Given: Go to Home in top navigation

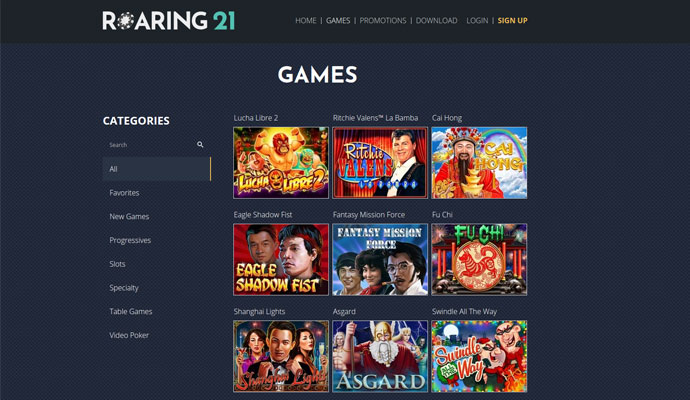Looking at the screenshot, I should [306, 21].
